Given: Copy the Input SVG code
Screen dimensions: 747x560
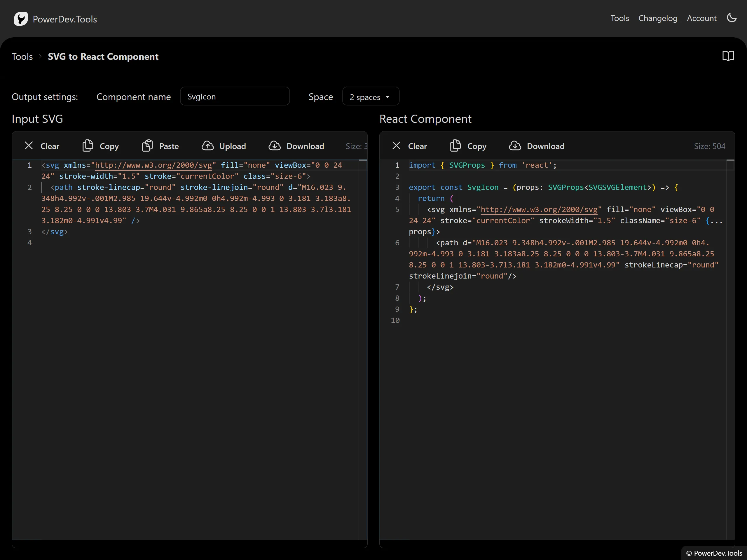Looking at the screenshot, I should point(101,146).
